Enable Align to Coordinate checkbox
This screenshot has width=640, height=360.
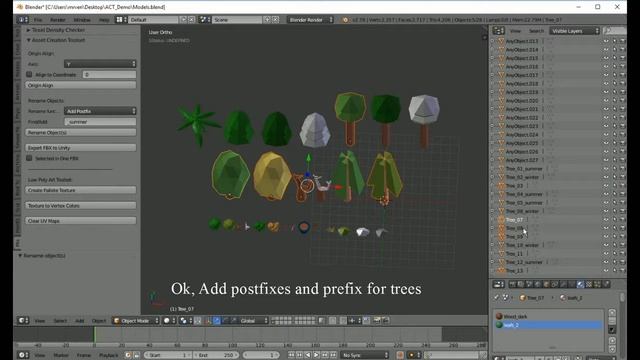[x=29, y=74]
